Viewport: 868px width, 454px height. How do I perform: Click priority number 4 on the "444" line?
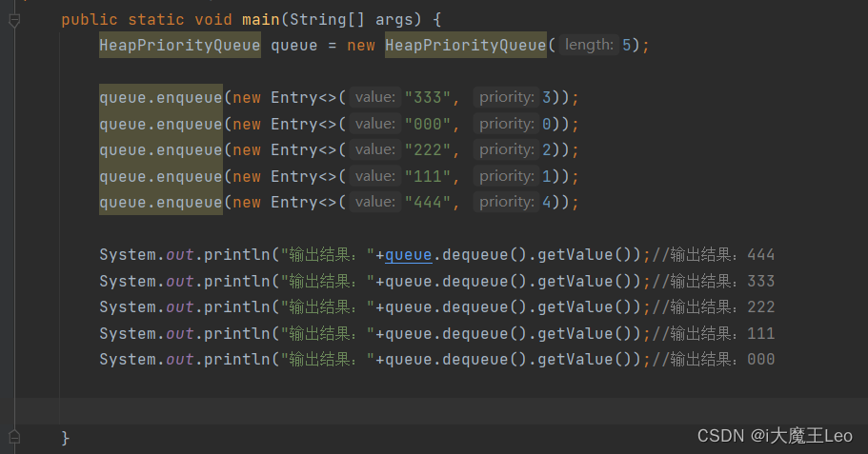click(x=546, y=203)
